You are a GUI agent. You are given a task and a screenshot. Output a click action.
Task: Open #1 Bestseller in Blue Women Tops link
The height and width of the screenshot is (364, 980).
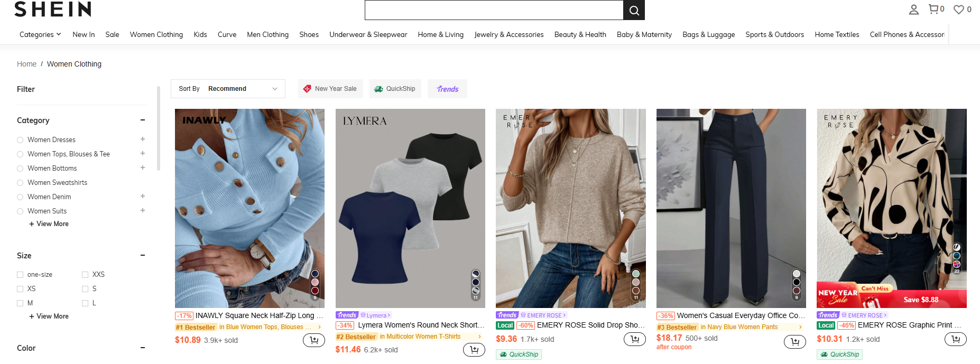pos(248,327)
